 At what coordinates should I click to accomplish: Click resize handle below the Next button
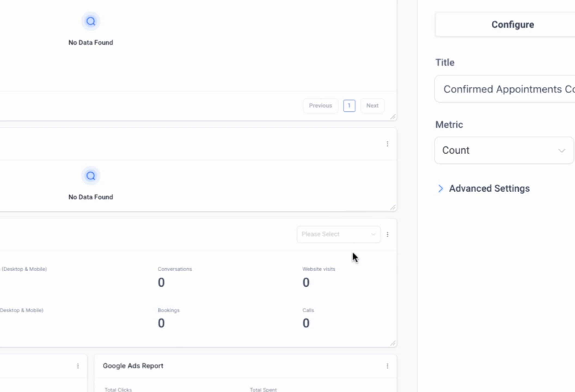(393, 117)
